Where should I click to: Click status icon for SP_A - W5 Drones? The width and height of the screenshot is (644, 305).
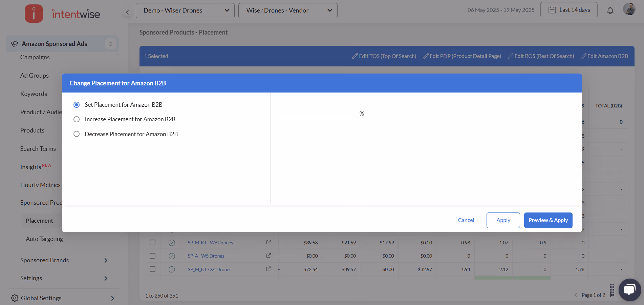[x=172, y=256]
